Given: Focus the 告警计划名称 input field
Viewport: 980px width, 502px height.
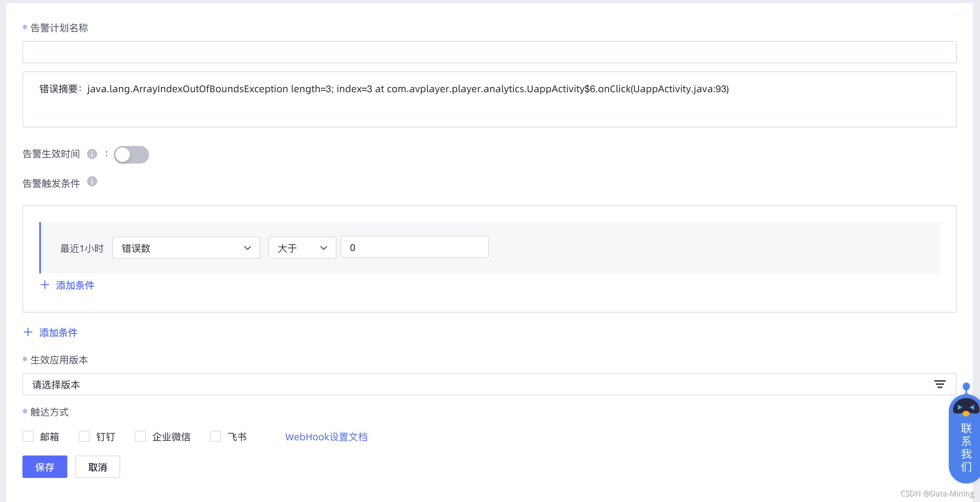Looking at the screenshot, I should pos(489,52).
